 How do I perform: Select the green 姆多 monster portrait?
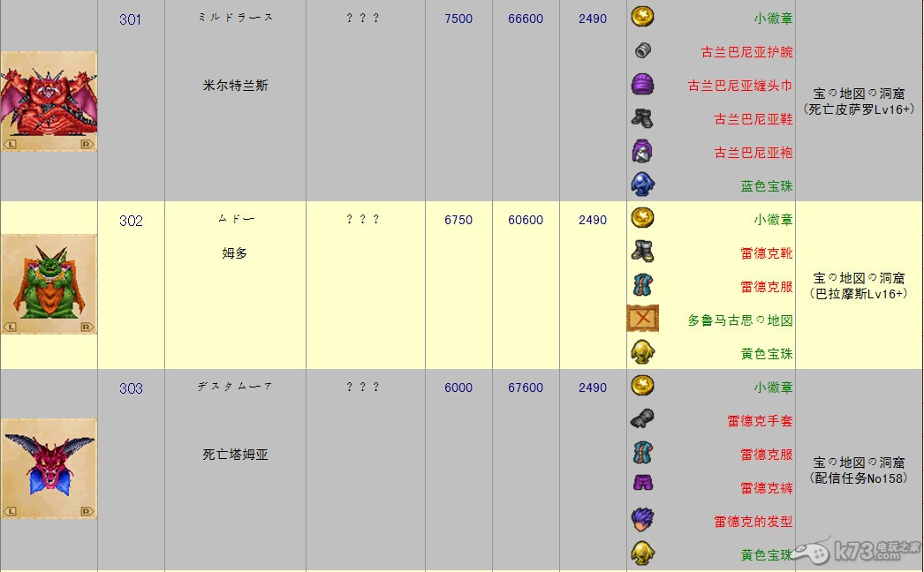[49, 283]
